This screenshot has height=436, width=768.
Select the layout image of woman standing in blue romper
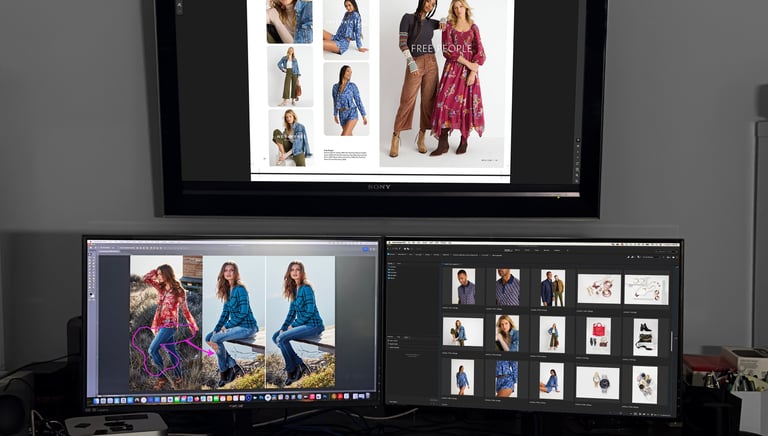tap(346, 99)
